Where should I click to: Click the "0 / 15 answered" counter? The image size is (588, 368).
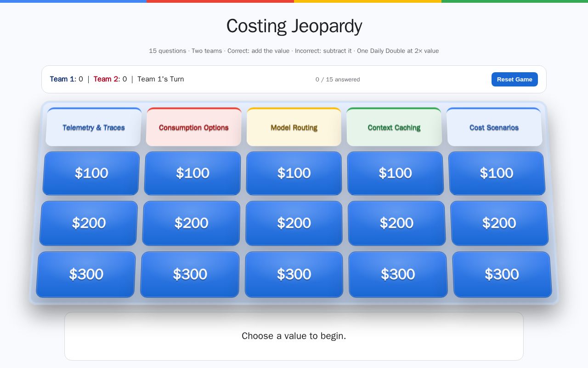[x=338, y=80]
